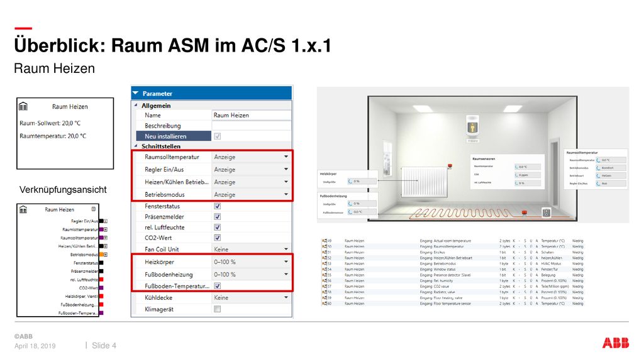Click the group object icon for row 58
This screenshot has height=362, width=644.
pos(325,292)
